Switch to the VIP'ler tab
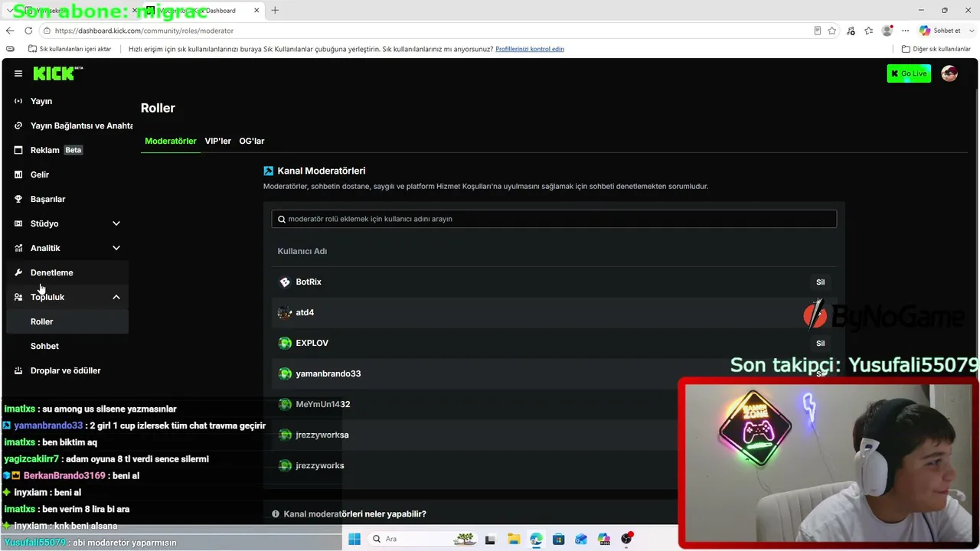 pyautogui.click(x=218, y=141)
